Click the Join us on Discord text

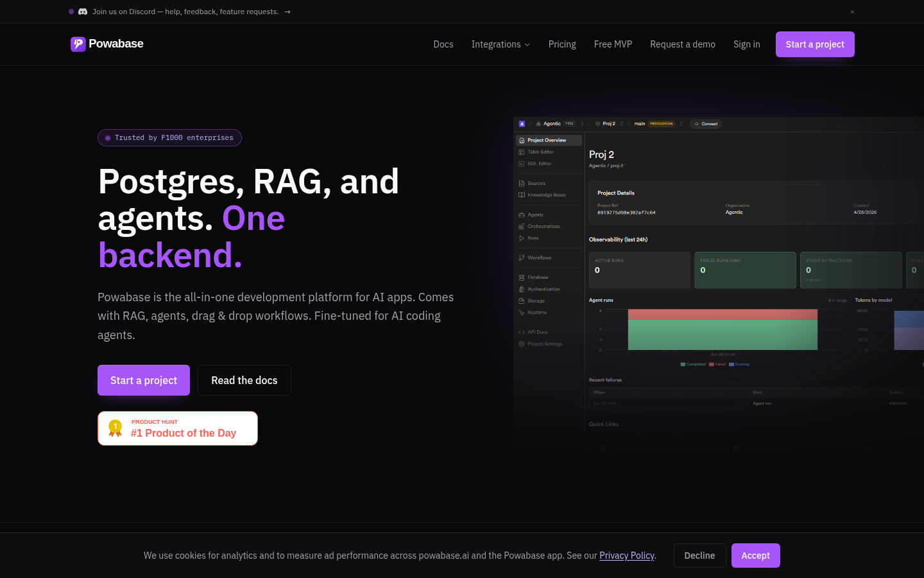coord(185,12)
